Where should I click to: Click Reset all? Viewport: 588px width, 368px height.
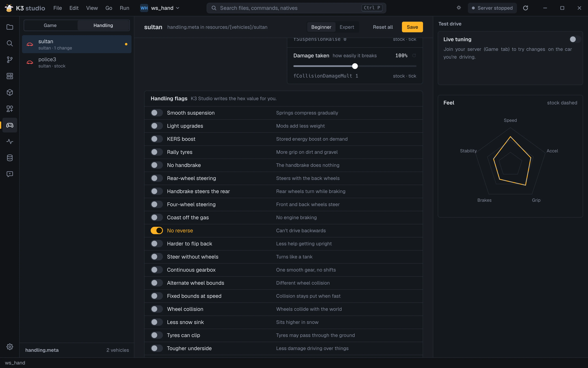click(383, 27)
